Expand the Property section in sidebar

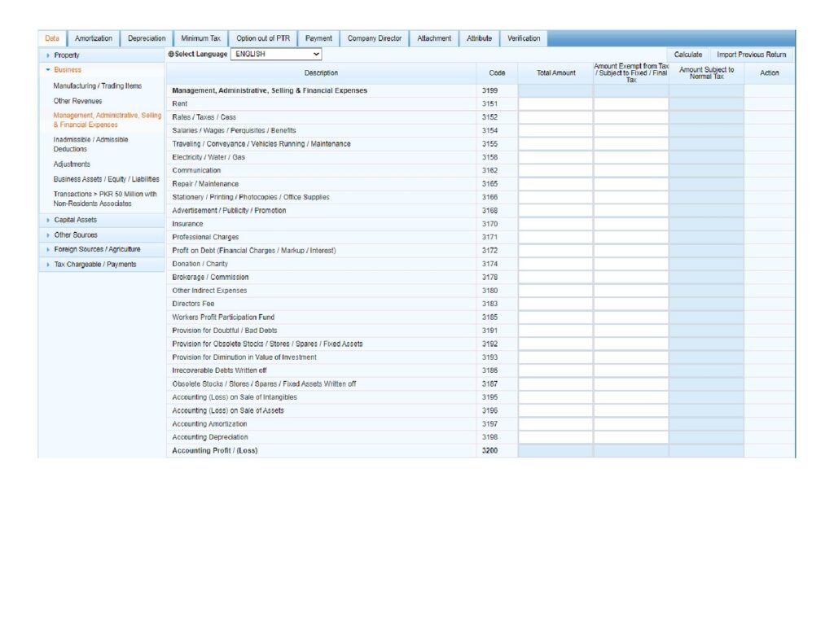(67, 55)
